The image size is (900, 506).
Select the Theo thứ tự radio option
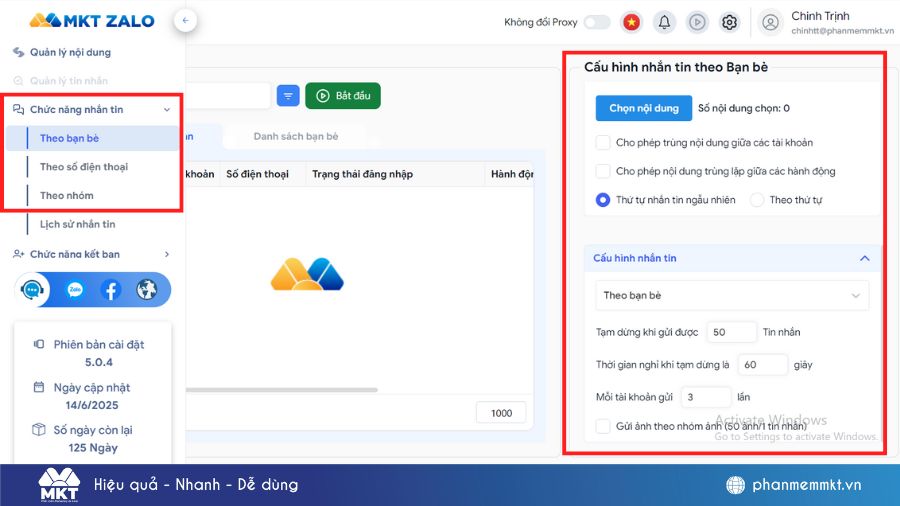click(757, 200)
